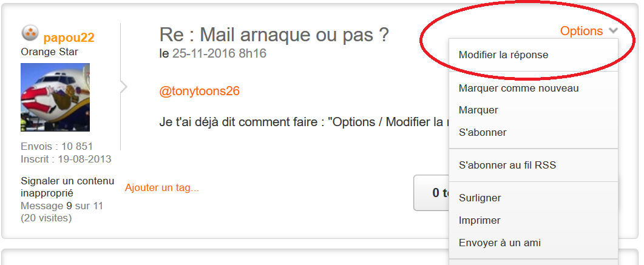This screenshot has height=265, width=644.
Task: Click Message 9 sur 11 position text
Action: [61, 206]
